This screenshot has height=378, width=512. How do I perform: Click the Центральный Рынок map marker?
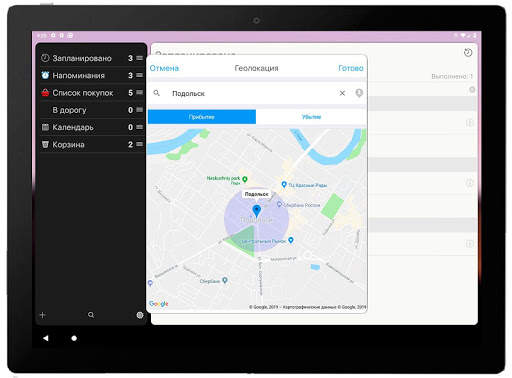[291, 240]
